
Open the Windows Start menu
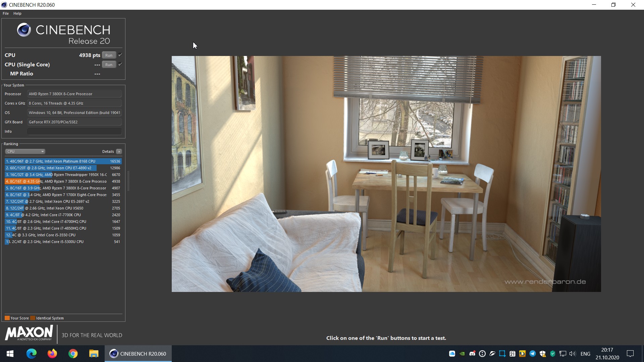coord(10,354)
